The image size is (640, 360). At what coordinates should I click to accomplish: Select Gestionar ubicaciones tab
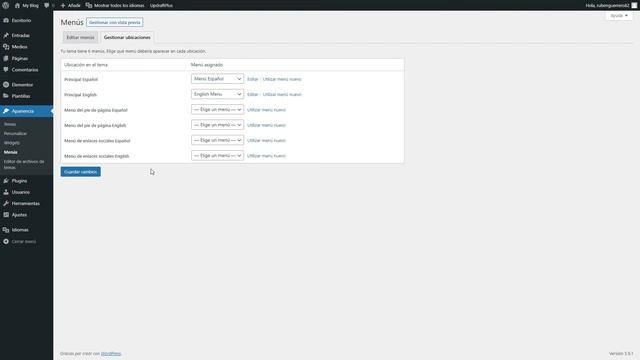coord(127,37)
